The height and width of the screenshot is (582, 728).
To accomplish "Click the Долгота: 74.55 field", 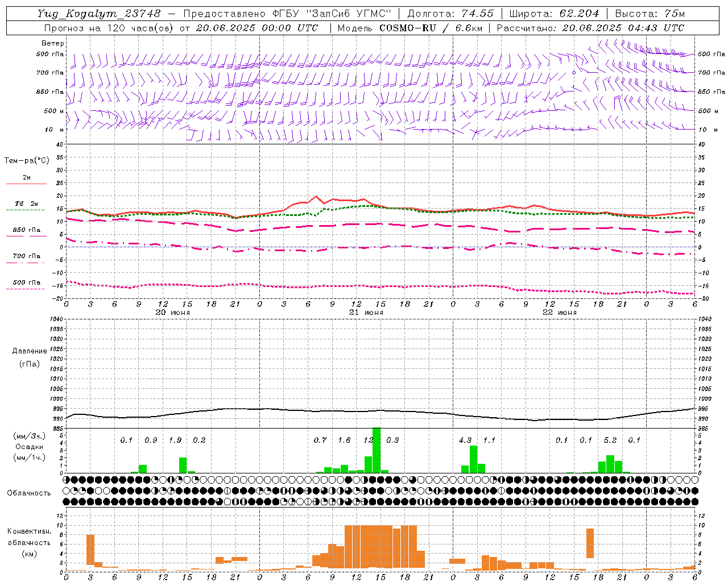I will (x=450, y=14).
